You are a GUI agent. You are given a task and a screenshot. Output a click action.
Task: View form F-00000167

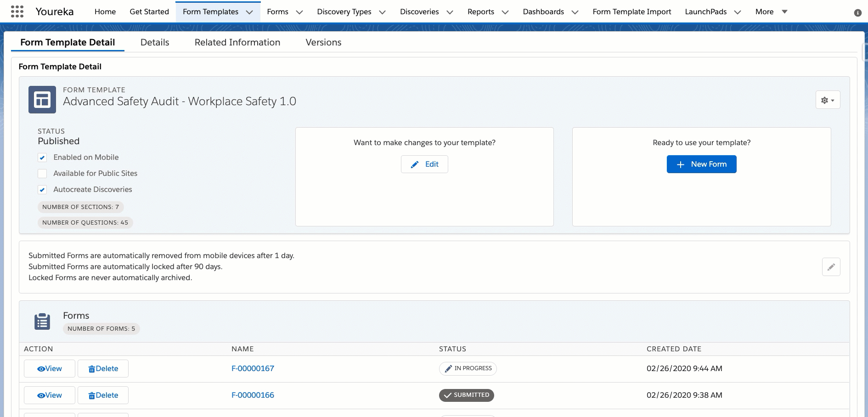(x=50, y=368)
